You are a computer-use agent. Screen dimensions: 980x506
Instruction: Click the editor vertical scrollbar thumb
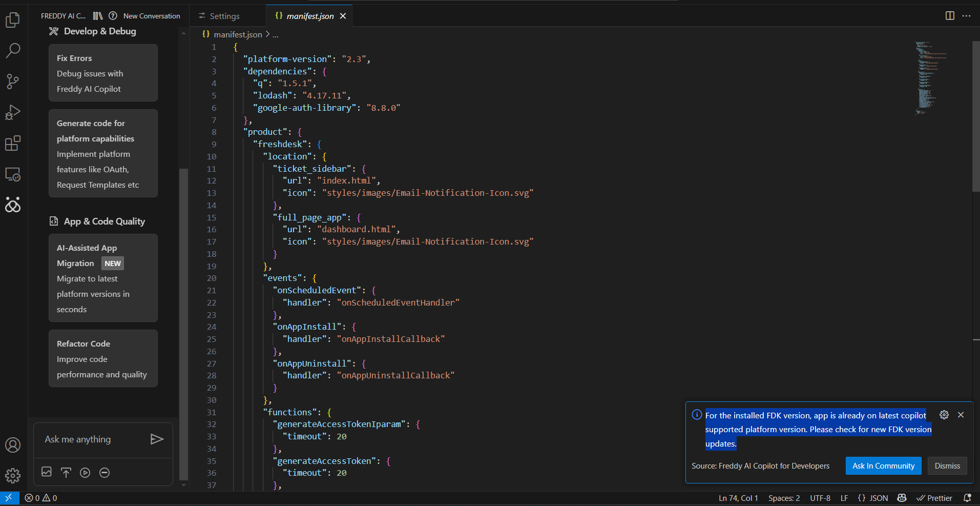[976, 116]
